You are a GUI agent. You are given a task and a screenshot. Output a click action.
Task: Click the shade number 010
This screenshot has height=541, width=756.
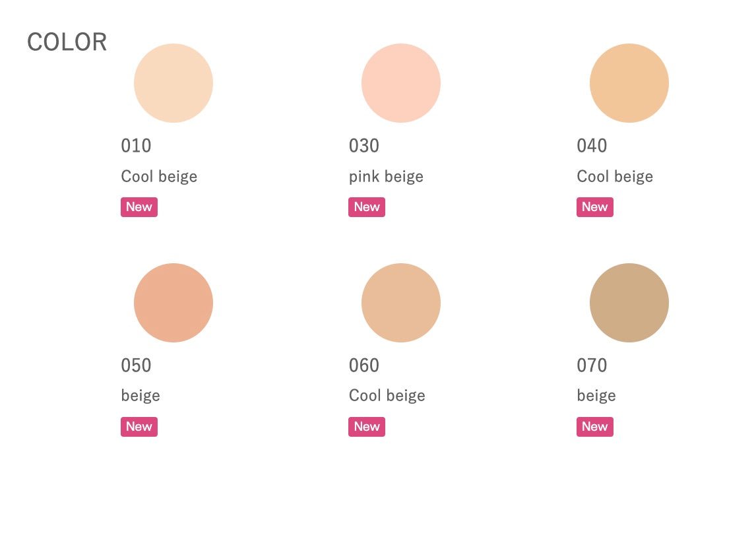click(137, 146)
